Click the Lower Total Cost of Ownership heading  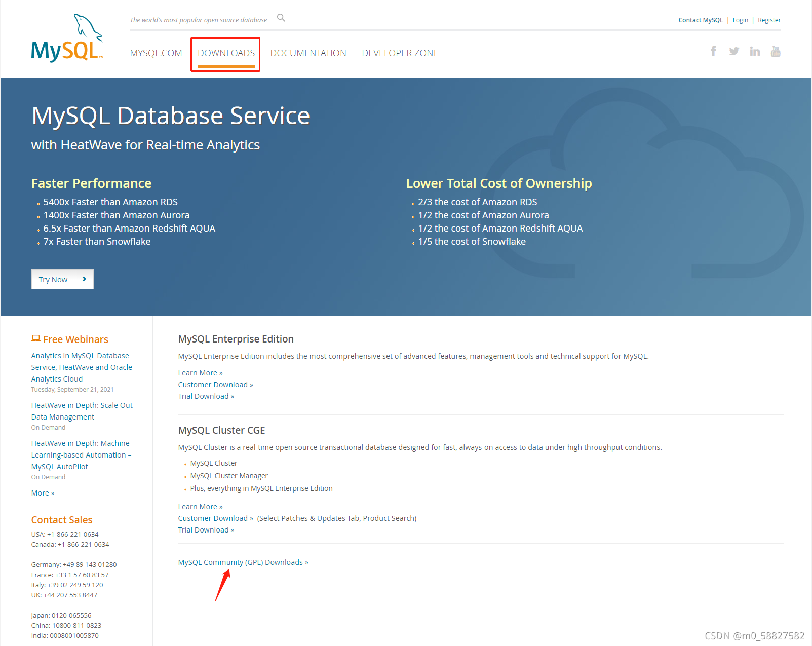pyautogui.click(x=499, y=183)
